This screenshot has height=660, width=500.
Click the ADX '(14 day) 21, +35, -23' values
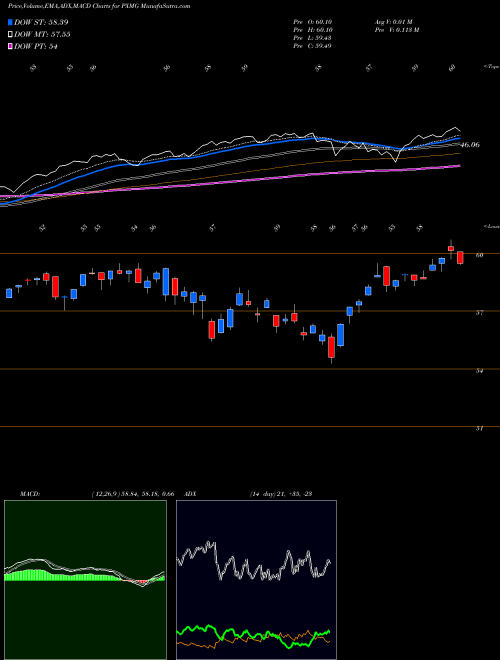click(281, 494)
